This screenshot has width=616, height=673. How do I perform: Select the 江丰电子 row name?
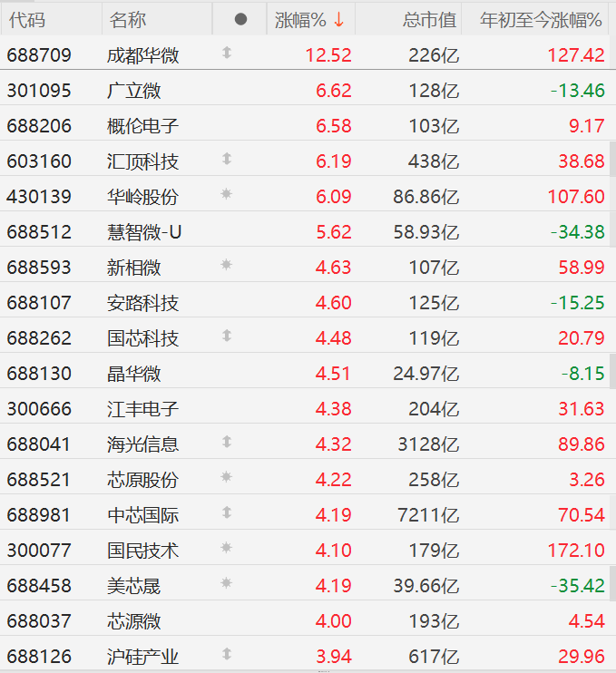click(143, 409)
